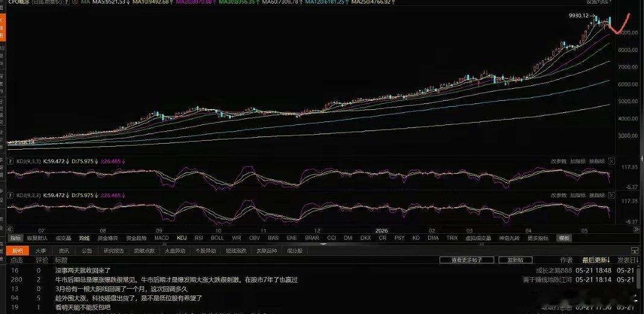Open post 看明天能不能反包吧
Screen dimensions: 644x314
click(x=83, y=307)
